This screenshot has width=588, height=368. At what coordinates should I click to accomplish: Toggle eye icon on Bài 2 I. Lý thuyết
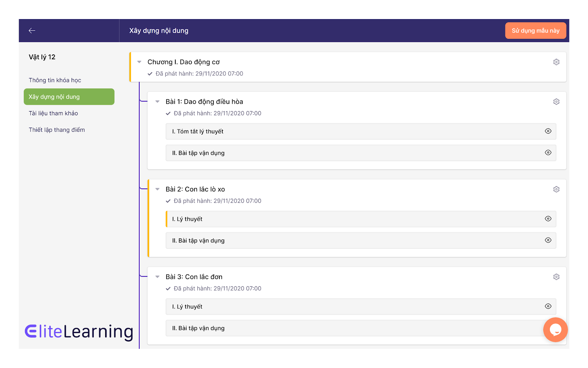point(548,219)
